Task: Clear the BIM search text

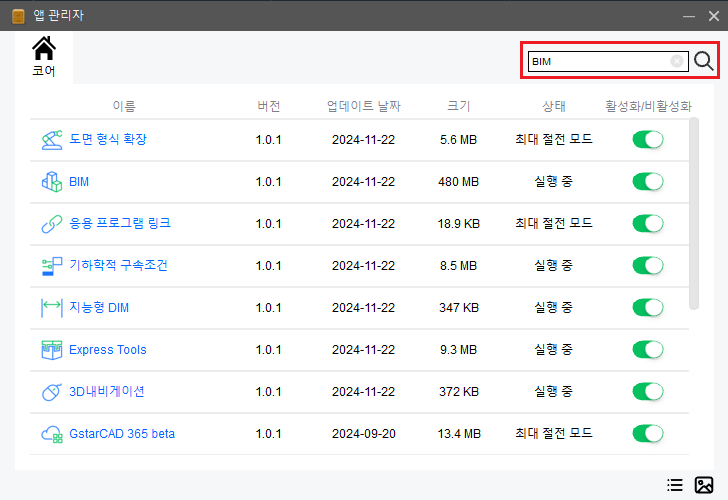Action: [677, 61]
